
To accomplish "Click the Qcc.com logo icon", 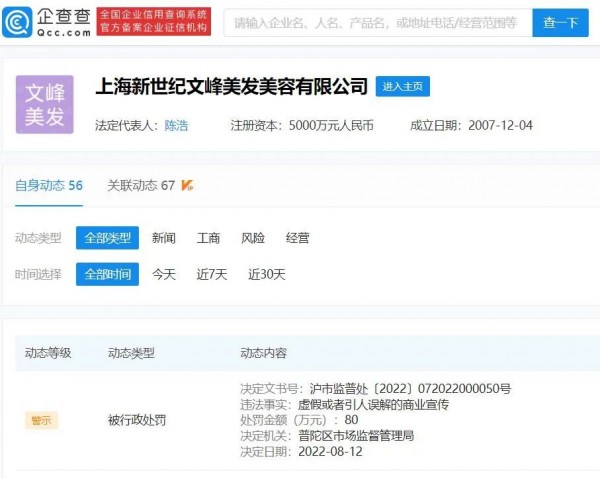I will pyautogui.click(x=17, y=22).
